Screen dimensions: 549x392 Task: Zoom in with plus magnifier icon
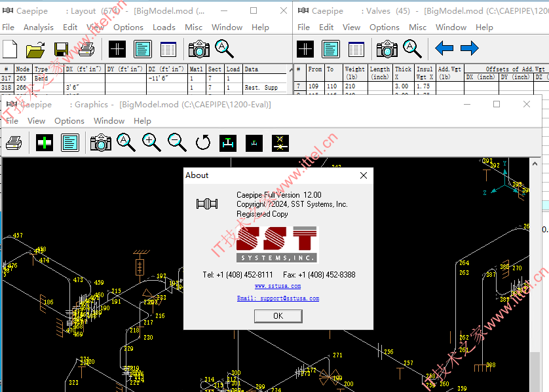(x=151, y=143)
